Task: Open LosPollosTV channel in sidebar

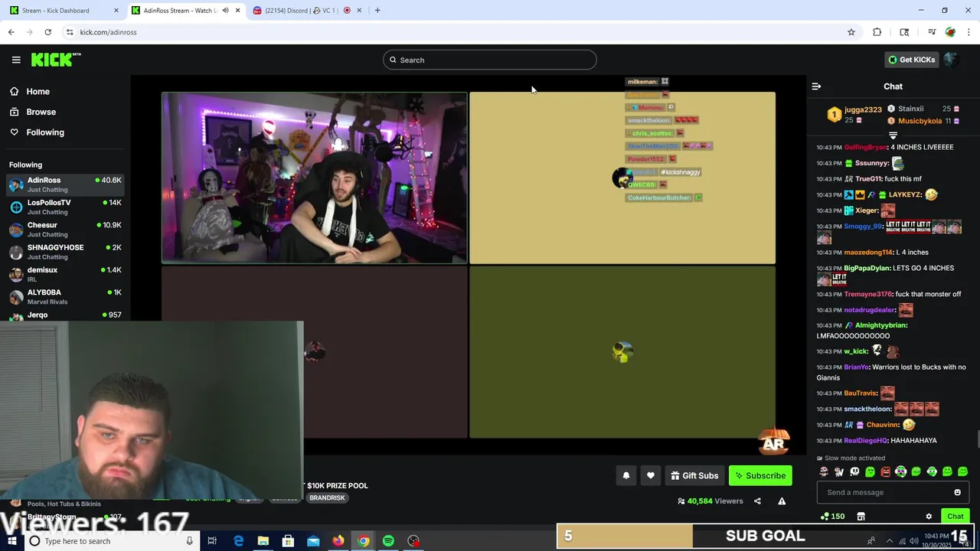Action: click(65, 207)
